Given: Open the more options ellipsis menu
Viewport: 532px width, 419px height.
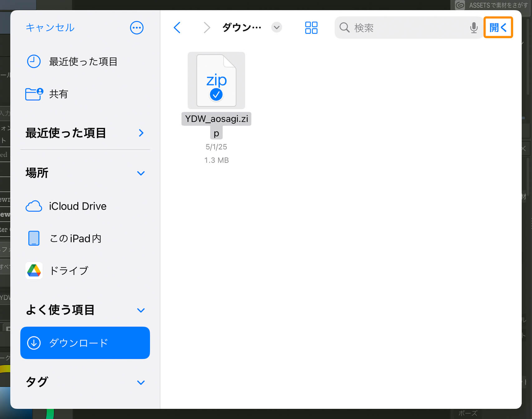Looking at the screenshot, I should pos(137,27).
